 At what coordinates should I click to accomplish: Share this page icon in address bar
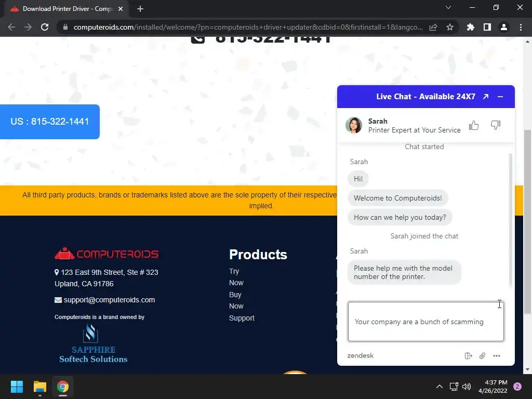433,27
